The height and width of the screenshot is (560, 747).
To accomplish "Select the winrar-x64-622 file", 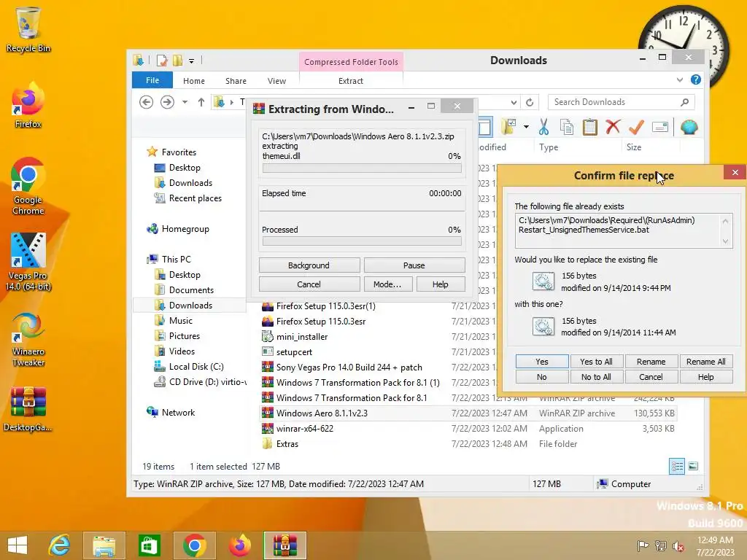I will (304, 429).
